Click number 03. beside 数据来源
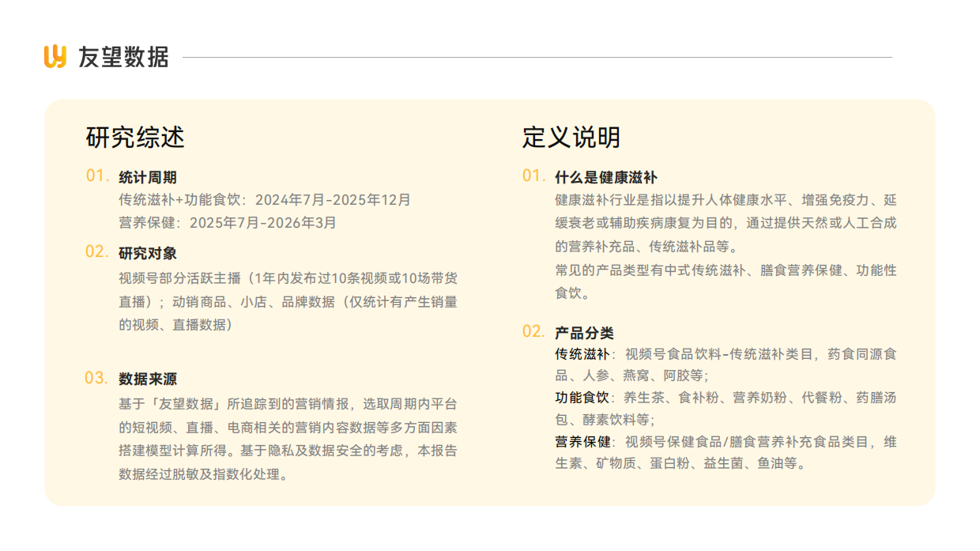This screenshot has width=980, height=551. [97, 378]
